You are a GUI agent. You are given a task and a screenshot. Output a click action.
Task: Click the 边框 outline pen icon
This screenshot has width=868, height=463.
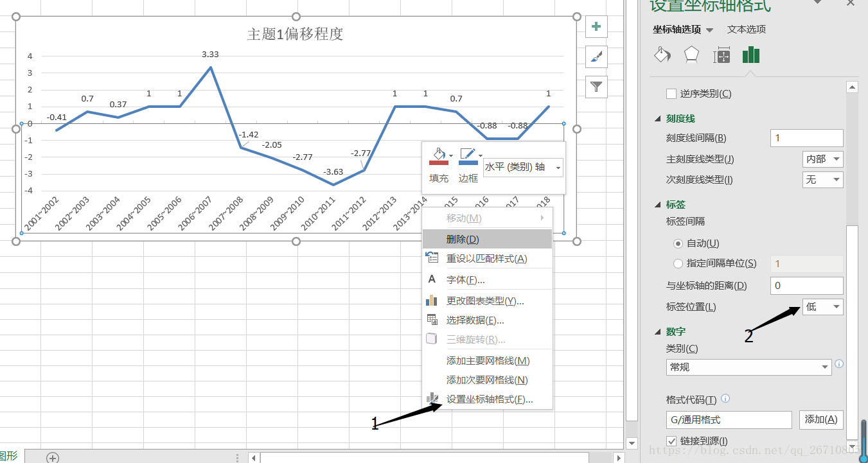coord(468,156)
